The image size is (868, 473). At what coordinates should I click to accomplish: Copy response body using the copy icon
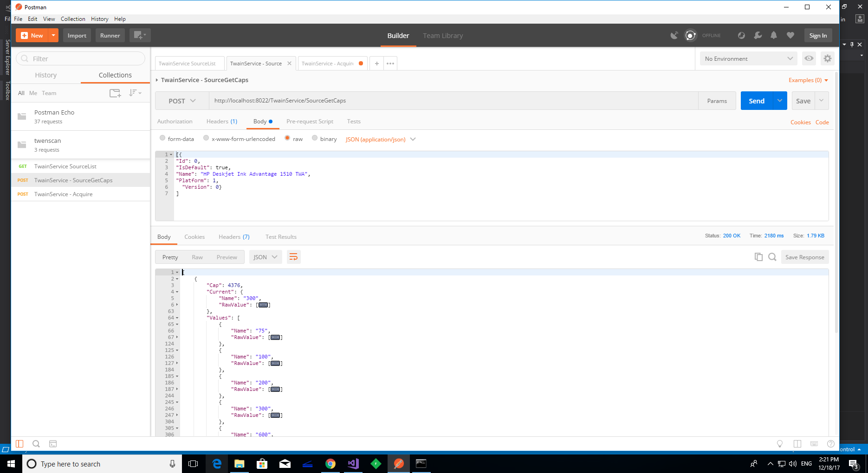coord(758,256)
